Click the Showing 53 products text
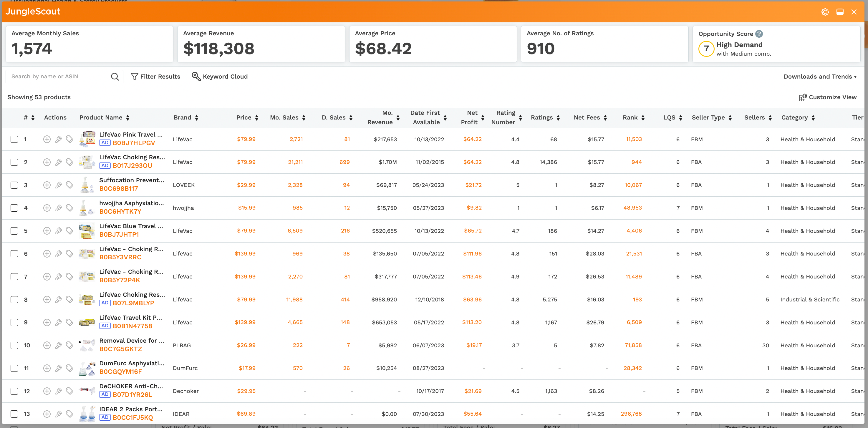The width and height of the screenshot is (868, 428). [x=39, y=97]
